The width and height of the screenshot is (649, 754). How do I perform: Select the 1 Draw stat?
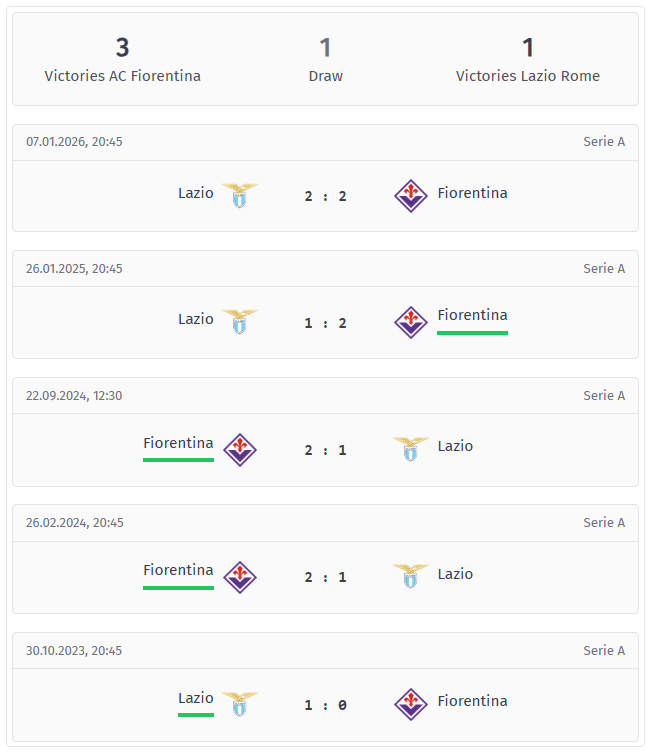325,60
